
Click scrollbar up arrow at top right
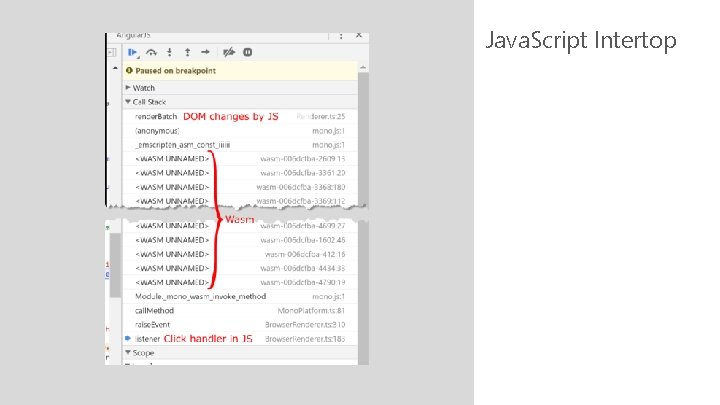(363, 68)
